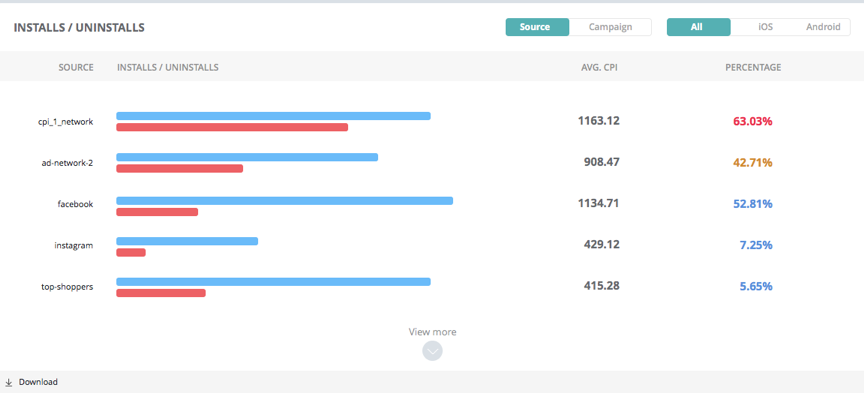Click the View more label
The image size is (864, 393).
[433, 332]
